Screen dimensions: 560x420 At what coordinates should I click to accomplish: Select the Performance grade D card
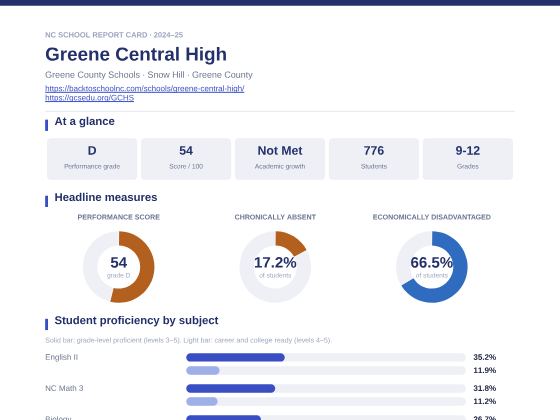click(92, 159)
